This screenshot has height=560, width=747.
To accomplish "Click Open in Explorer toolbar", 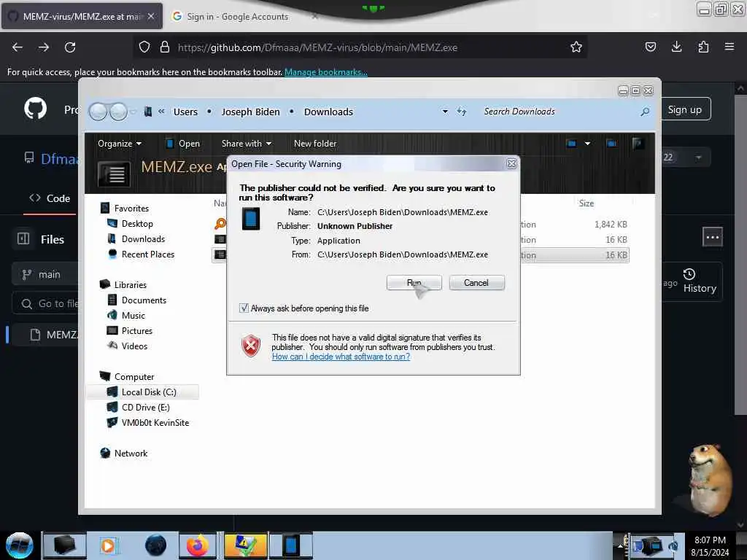I will point(183,144).
